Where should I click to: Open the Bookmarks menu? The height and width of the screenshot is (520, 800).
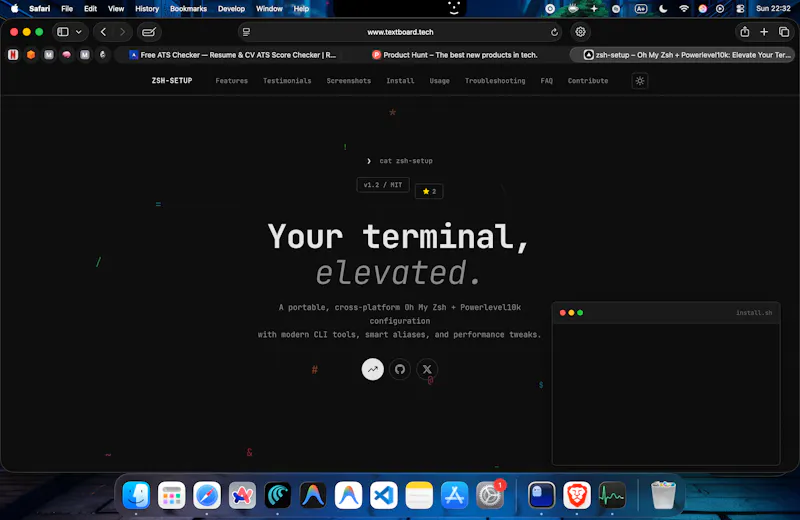tap(188, 8)
